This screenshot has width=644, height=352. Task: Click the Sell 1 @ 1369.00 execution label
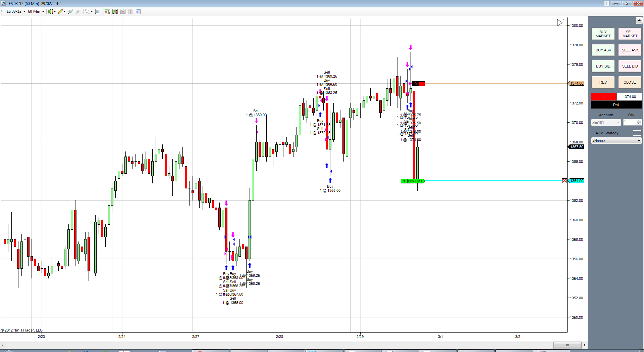(x=256, y=113)
